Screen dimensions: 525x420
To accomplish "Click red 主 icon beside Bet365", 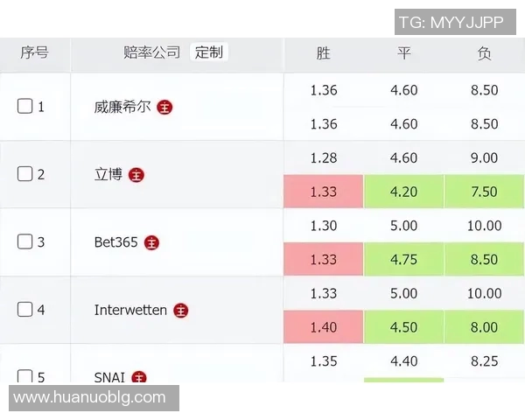I will [x=152, y=242].
